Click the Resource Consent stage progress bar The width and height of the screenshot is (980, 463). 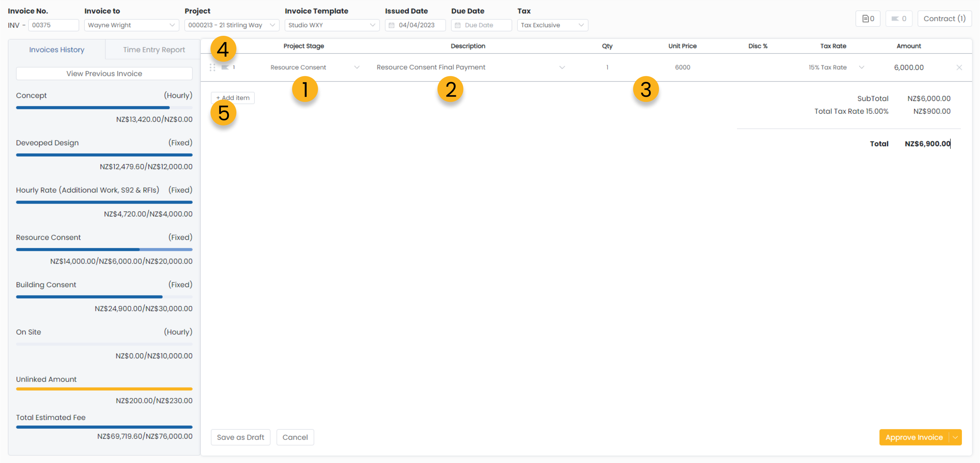click(x=104, y=250)
